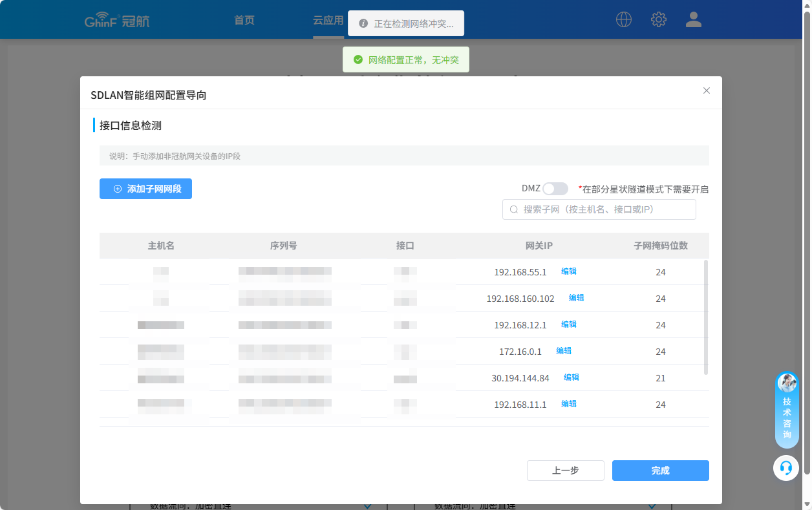Image resolution: width=812 pixels, height=510 pixels.
Task: Edit the gateway IP 192.168.160.102
Action: click(x=576, y=298)
